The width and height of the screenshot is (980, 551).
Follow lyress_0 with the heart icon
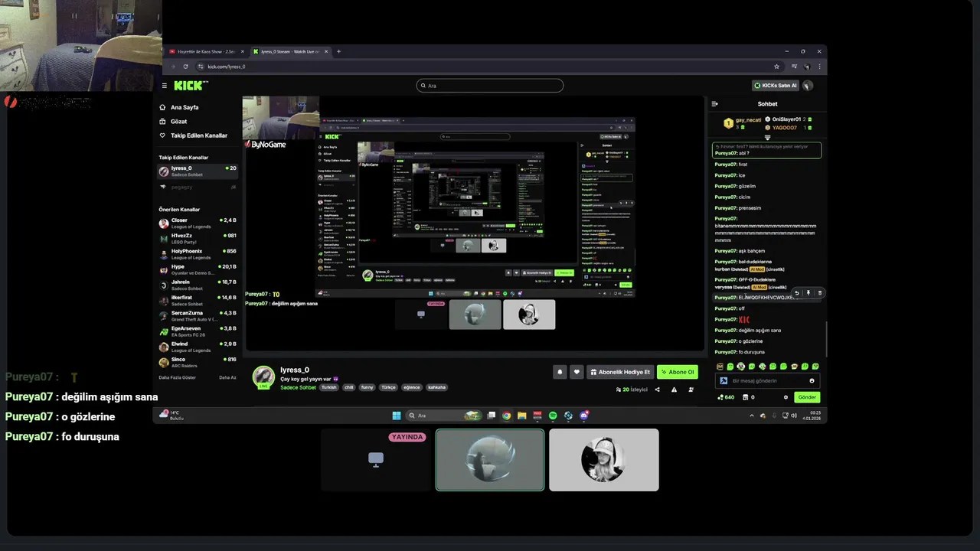[x=577, y=372]
